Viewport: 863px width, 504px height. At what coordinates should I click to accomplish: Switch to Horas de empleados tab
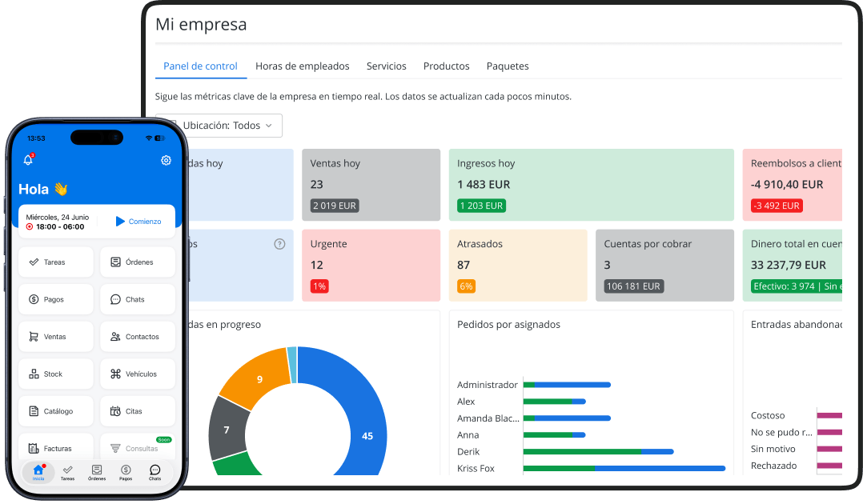pos(302,66)
